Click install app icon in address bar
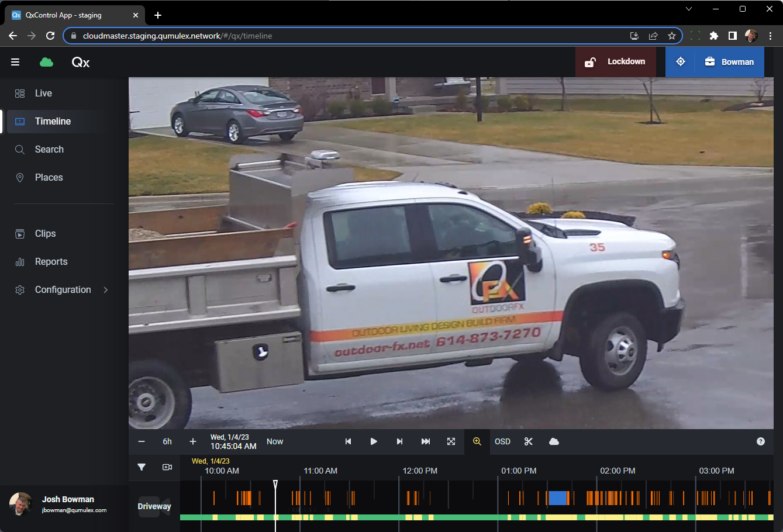The width and height of the screenshot is (783, 532). (634, 36)
